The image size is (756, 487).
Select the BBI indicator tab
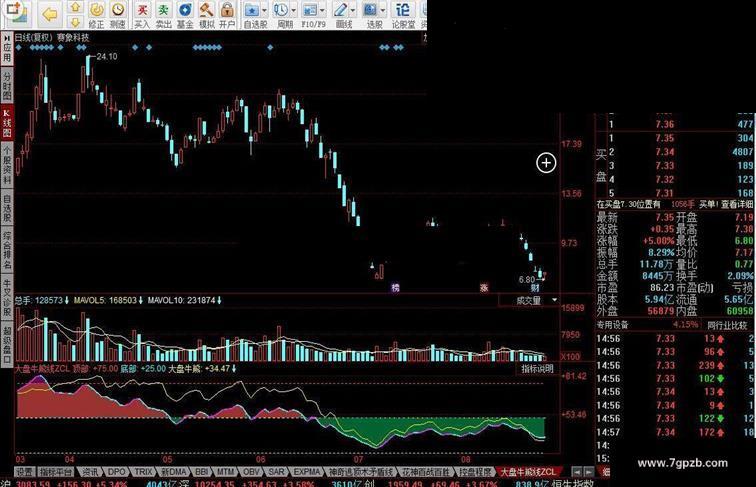[x=202, y=472]
